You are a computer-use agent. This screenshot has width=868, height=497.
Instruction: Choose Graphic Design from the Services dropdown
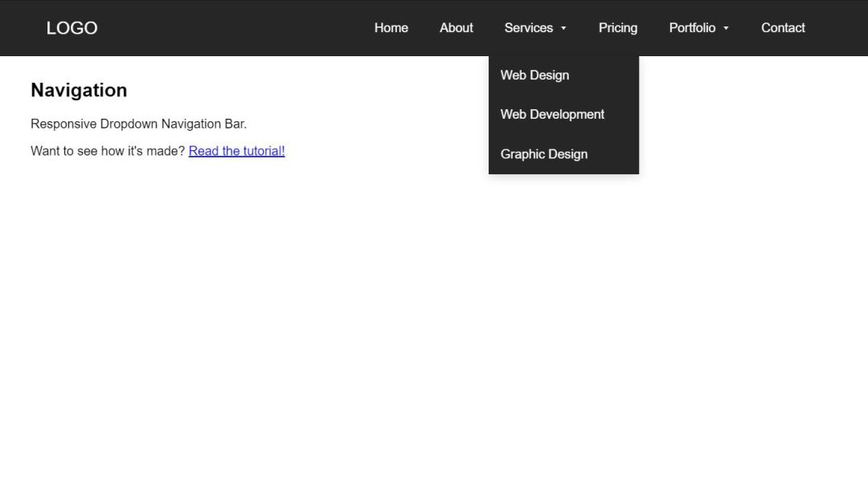tap(543, 153)
